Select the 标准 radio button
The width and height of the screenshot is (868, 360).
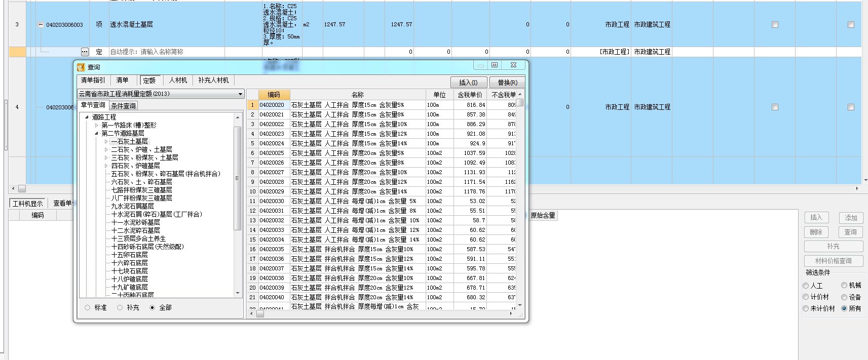pos(88,307)
